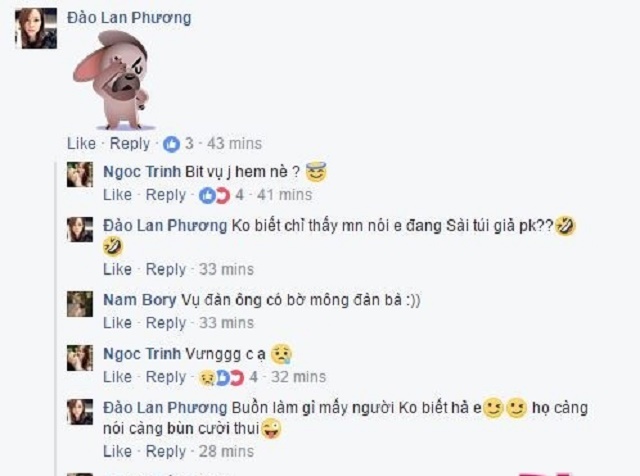Click the '43 mins' timestamp

(x=234, y=144)
